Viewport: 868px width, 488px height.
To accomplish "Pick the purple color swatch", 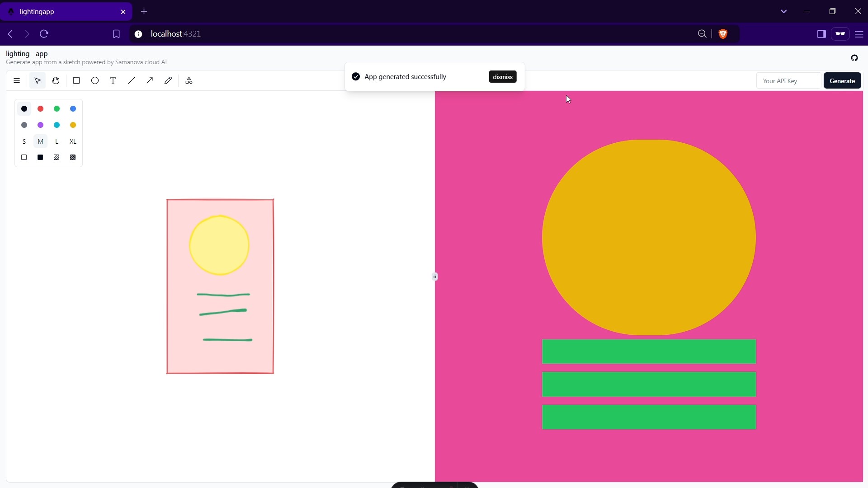I will (40, 125).
